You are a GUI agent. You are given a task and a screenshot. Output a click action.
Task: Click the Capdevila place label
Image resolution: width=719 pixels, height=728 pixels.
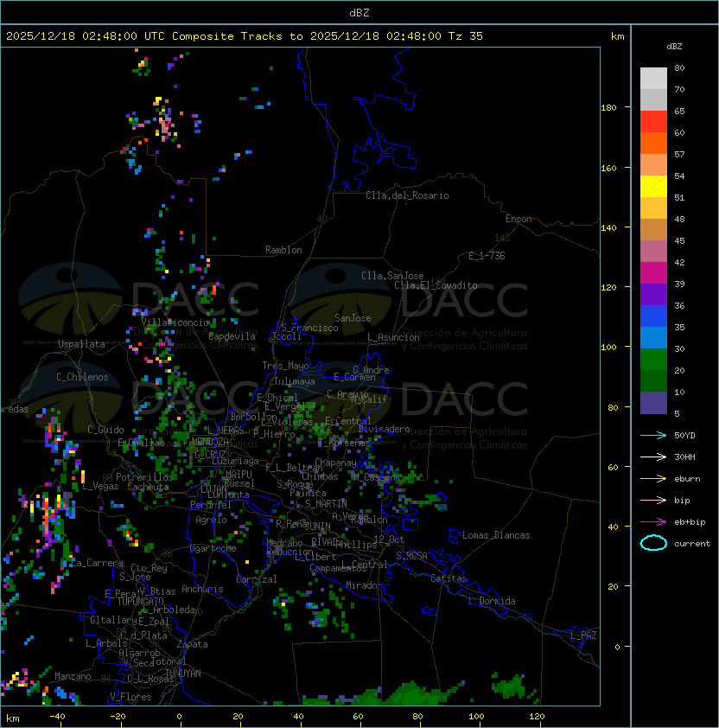point(232,336)
